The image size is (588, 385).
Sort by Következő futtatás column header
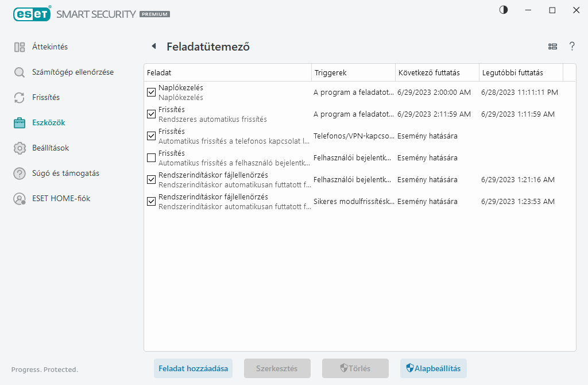[x=436, y=73]
